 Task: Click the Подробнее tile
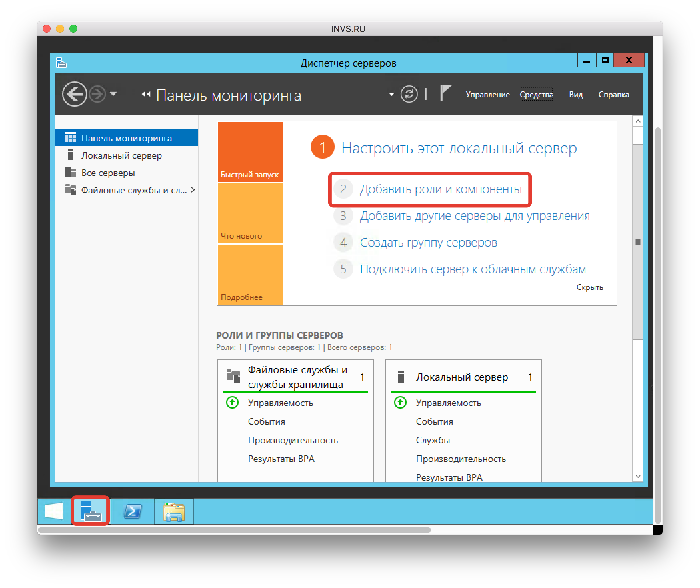pos(250,275)
